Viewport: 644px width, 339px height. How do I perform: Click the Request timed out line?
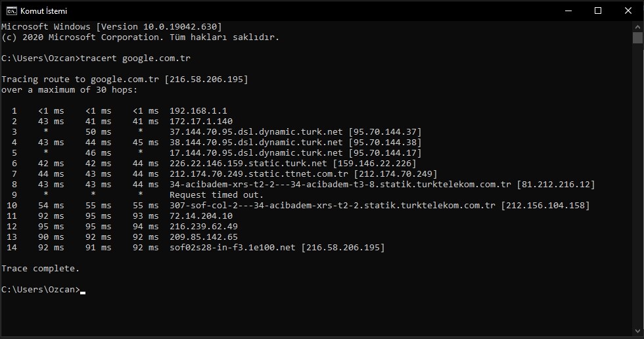(x=216, y=195)
